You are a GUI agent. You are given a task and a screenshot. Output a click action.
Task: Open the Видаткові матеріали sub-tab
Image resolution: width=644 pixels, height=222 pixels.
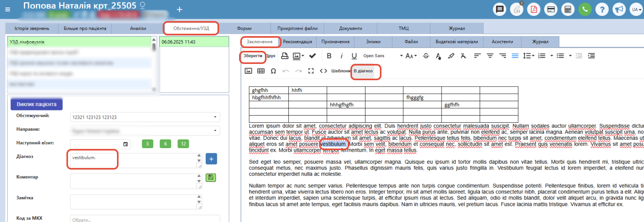457,42
